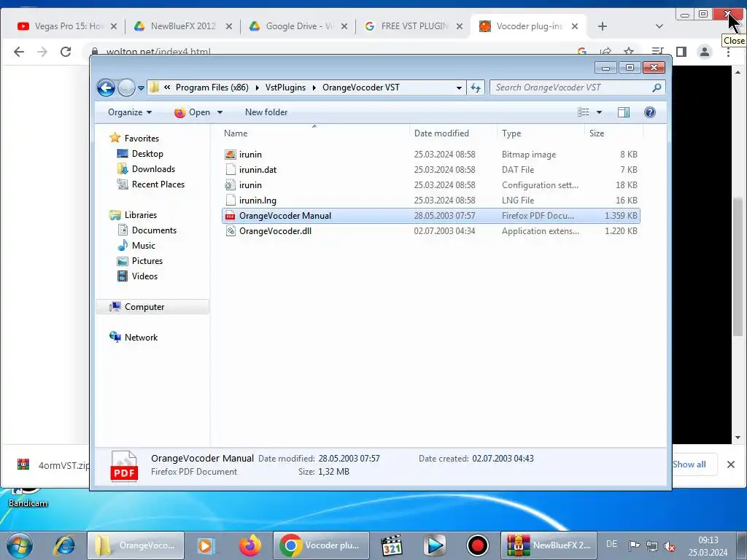Reload the page in Chrome
The image size is (747, 560).
point(66,52)
